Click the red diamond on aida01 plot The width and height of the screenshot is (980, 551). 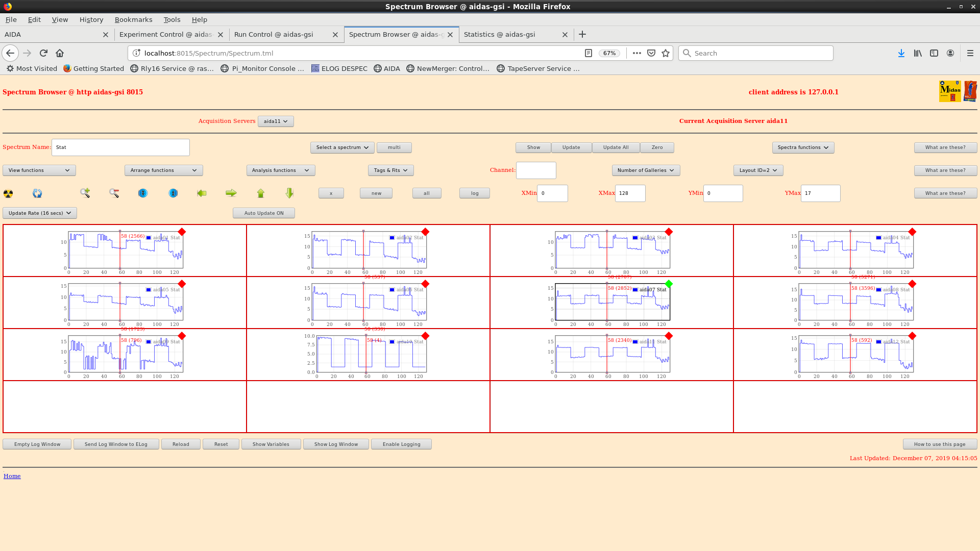point(182,232)
